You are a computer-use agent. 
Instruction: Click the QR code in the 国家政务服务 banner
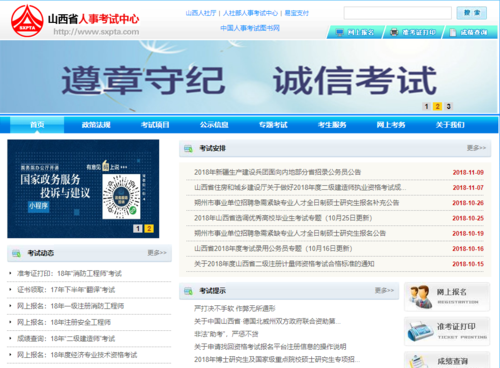(x=121, y=196)
